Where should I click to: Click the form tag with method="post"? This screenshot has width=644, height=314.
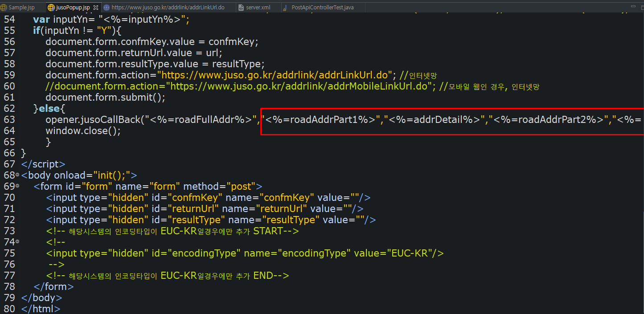point(148,186)
